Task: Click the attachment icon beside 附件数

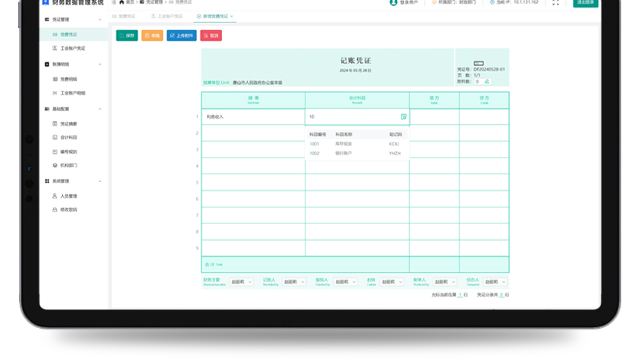Action: click(x=486, y=82)
